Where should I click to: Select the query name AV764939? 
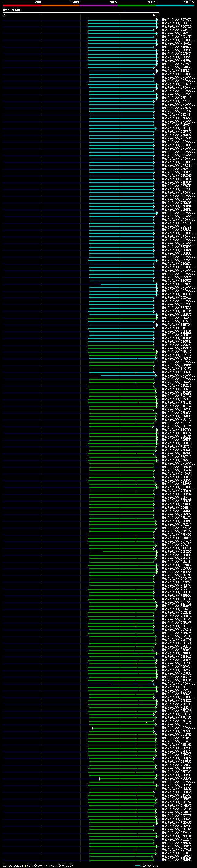(x=11, y=10)
